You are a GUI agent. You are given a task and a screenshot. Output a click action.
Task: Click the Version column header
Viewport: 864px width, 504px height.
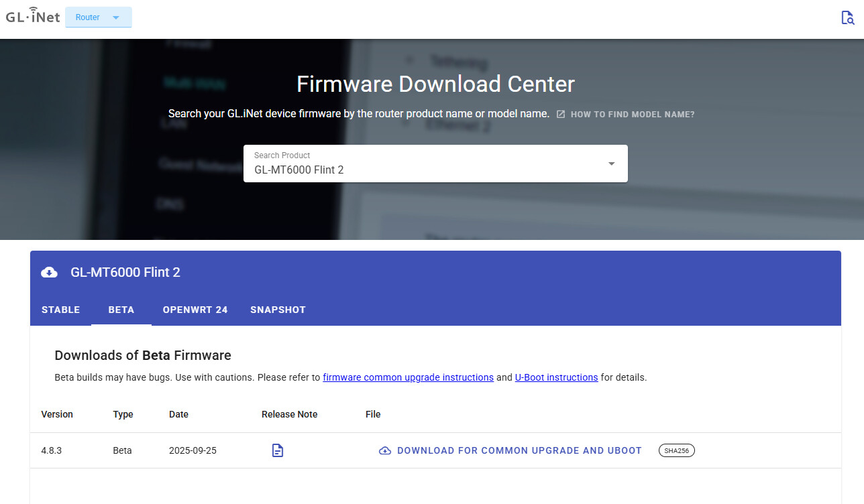tap(57, 414)
